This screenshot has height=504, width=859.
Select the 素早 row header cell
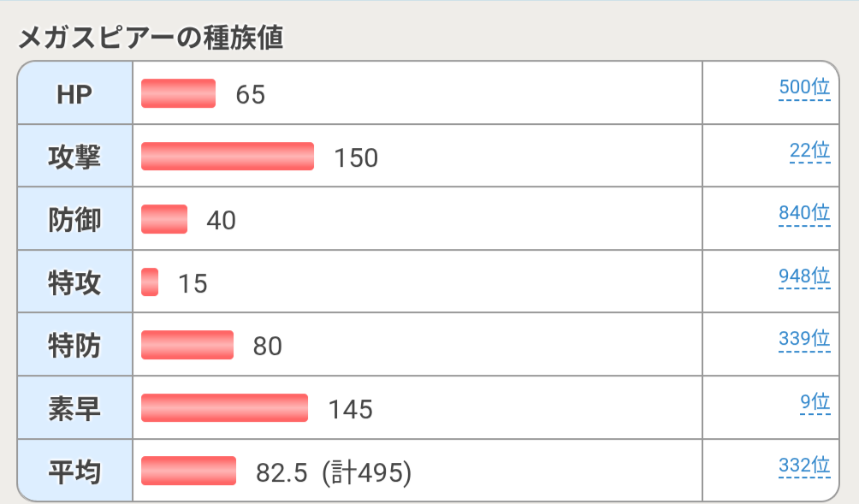point(74,408)
